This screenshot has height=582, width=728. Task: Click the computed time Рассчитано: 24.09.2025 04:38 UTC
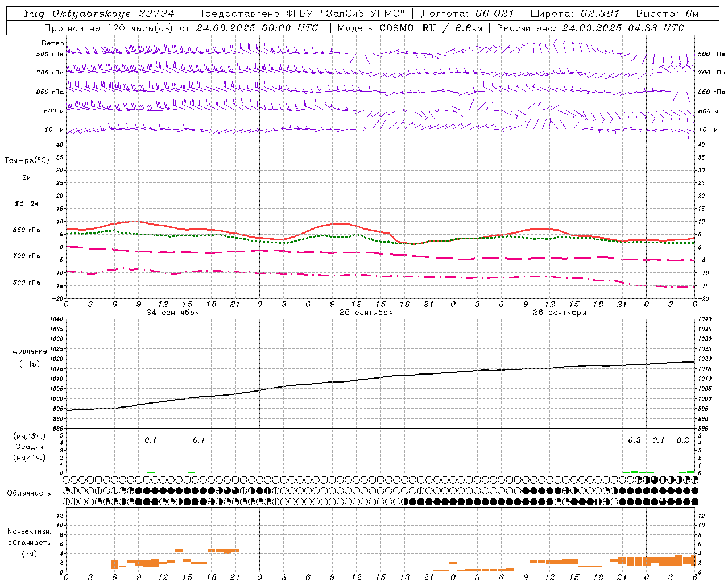click(590, 28)
